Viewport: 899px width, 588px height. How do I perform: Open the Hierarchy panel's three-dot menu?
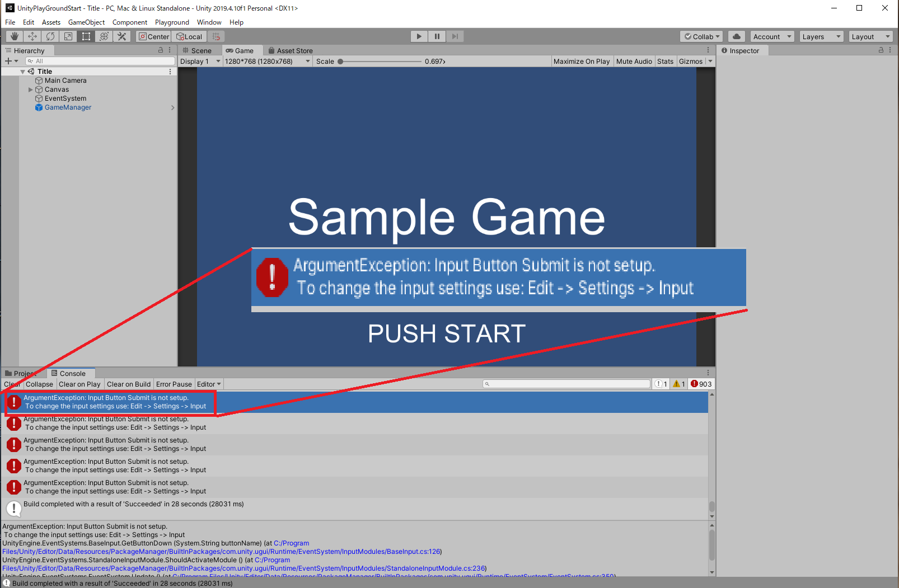(x=170, y=50)
